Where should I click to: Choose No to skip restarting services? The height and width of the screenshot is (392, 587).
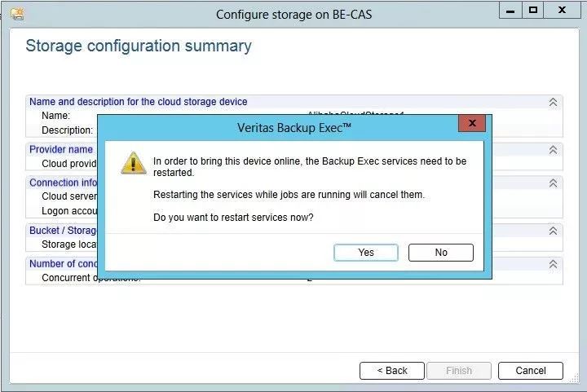[x=441, y=253]
